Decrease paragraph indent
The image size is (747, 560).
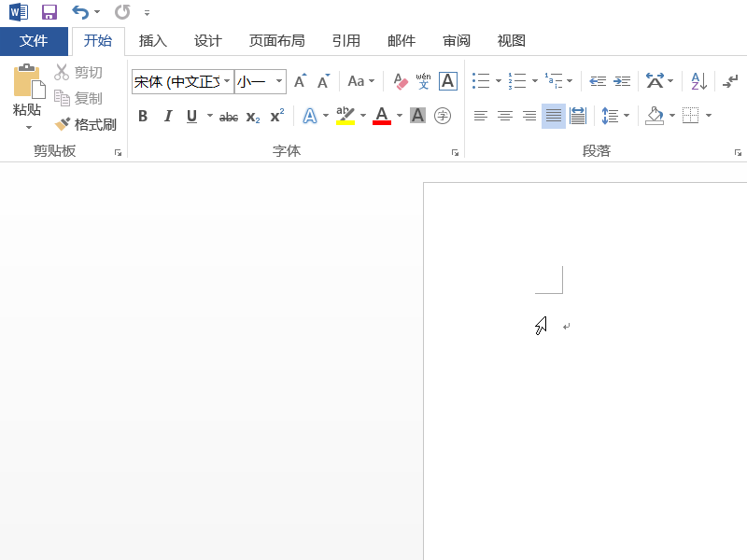(x=598, y=81)
